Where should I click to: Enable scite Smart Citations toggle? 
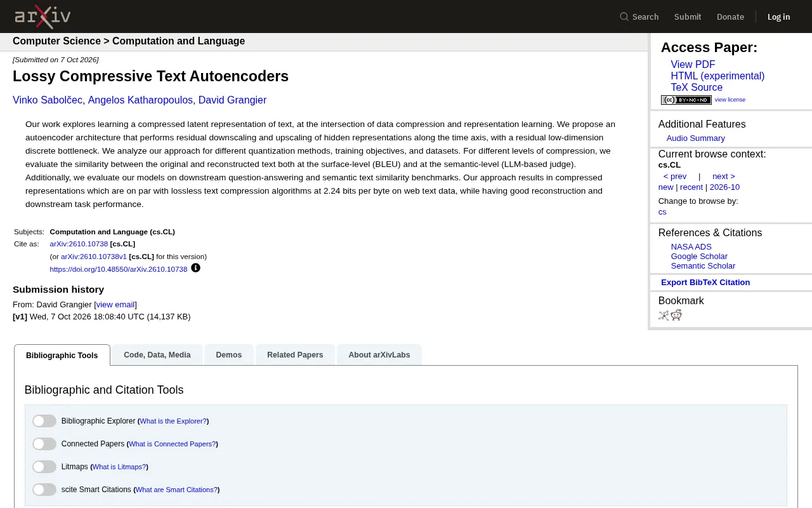pyautogui.click(x=44, y=490)
